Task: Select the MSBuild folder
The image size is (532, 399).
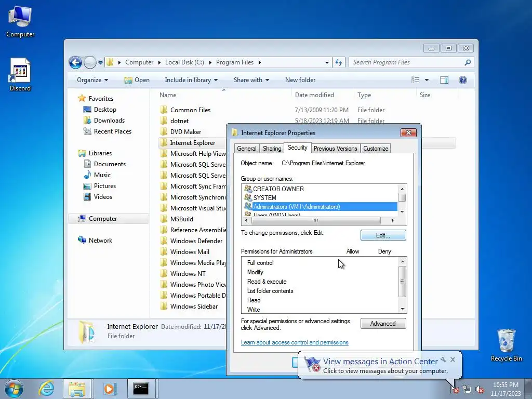Action: pos(181,219)
